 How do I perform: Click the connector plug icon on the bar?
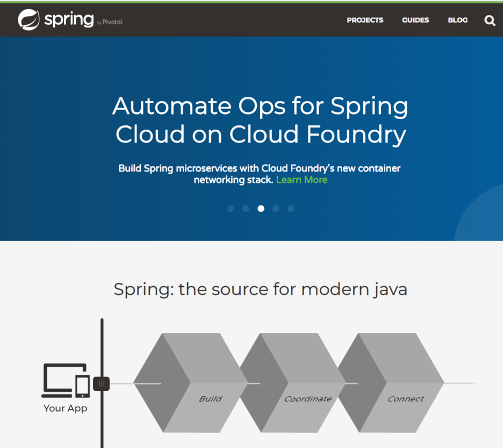(x=102, y=384)
